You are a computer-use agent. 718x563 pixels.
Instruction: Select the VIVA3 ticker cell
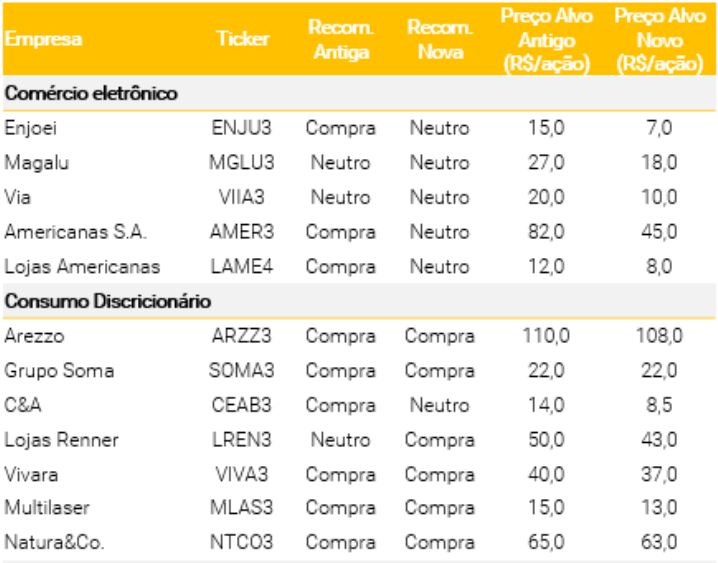(x=242, y=474)
